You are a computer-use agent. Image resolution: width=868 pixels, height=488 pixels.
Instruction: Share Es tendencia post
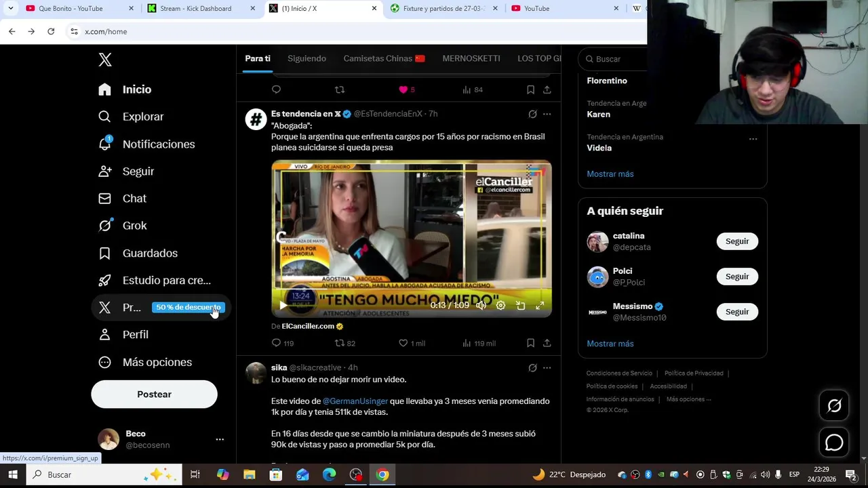click(x=547, y=344)
